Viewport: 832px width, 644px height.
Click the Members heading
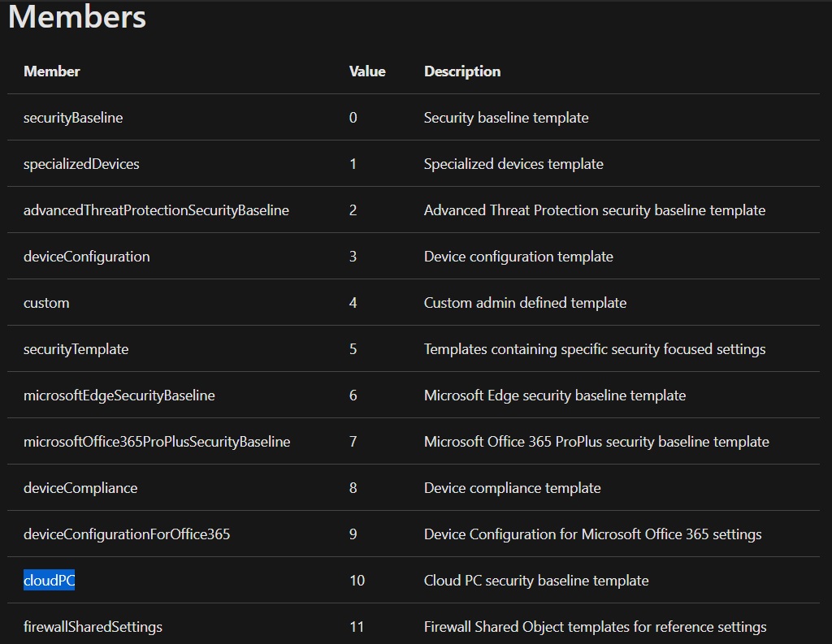[77, 17]
